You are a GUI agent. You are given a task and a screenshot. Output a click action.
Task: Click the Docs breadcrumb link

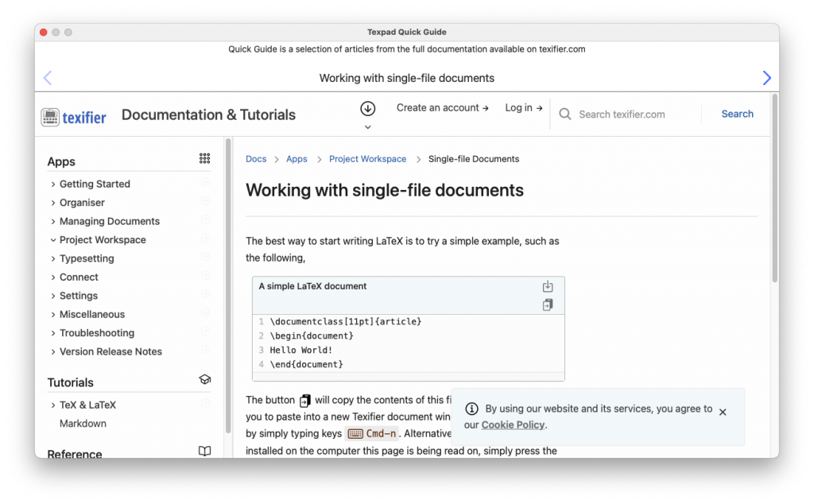click(256, 159)
